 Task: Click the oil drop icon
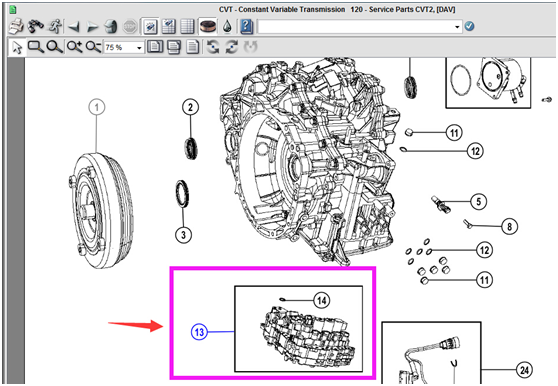[227, 26]
